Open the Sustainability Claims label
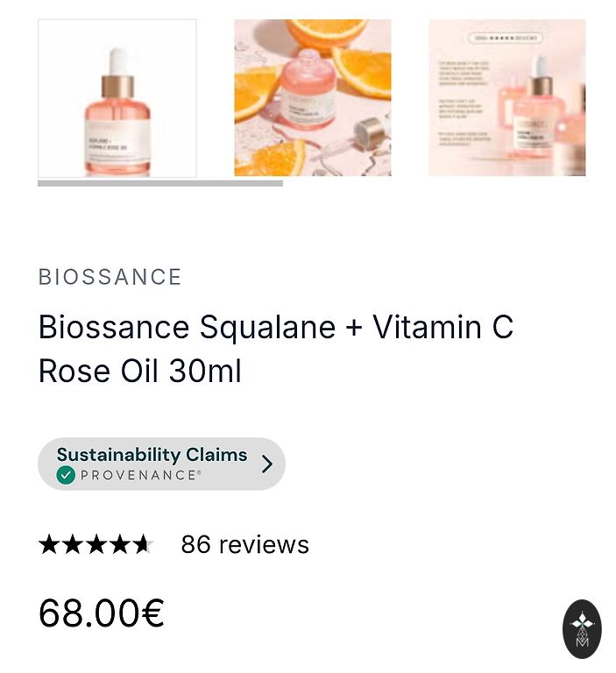Image resolution: width=616 pixels, height=673 pixels. click(152, 454)
